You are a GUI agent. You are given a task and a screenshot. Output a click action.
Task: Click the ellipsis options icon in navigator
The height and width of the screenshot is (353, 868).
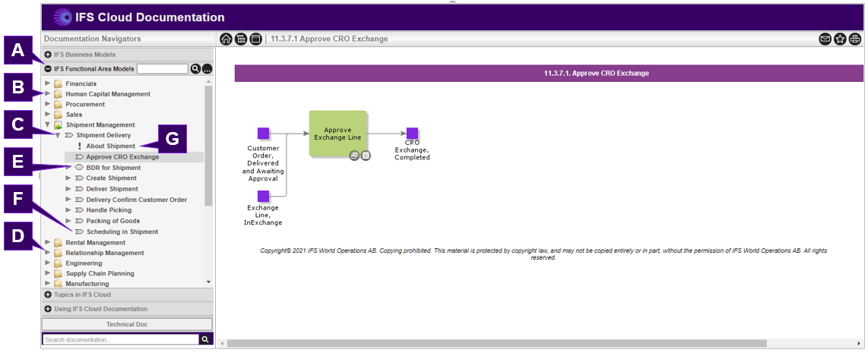click(207, 69)
